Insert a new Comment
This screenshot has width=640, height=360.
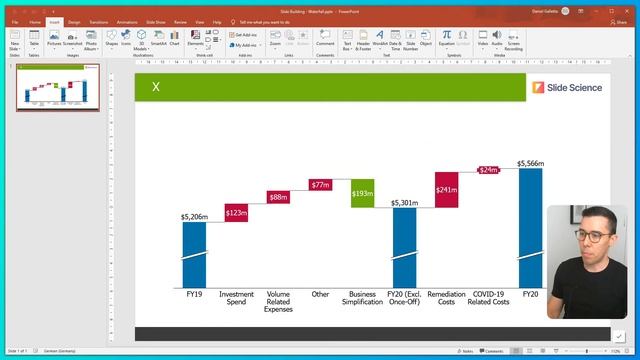[325, 38]
